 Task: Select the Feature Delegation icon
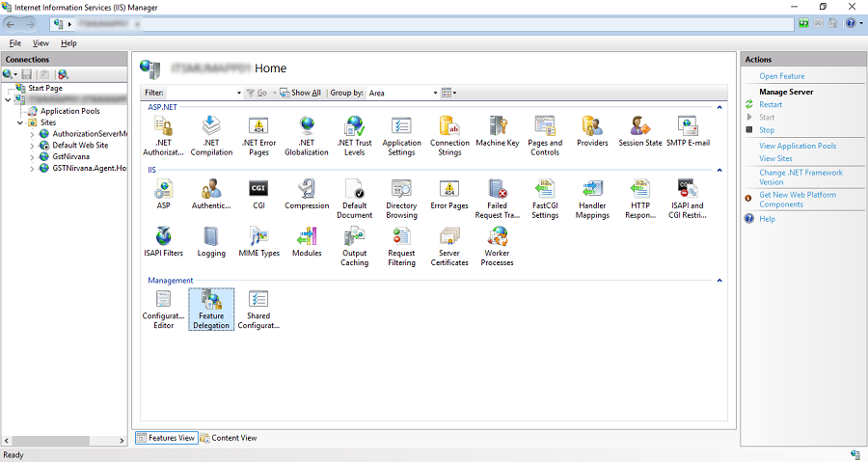pyautogui.click(x=211, y=310)
